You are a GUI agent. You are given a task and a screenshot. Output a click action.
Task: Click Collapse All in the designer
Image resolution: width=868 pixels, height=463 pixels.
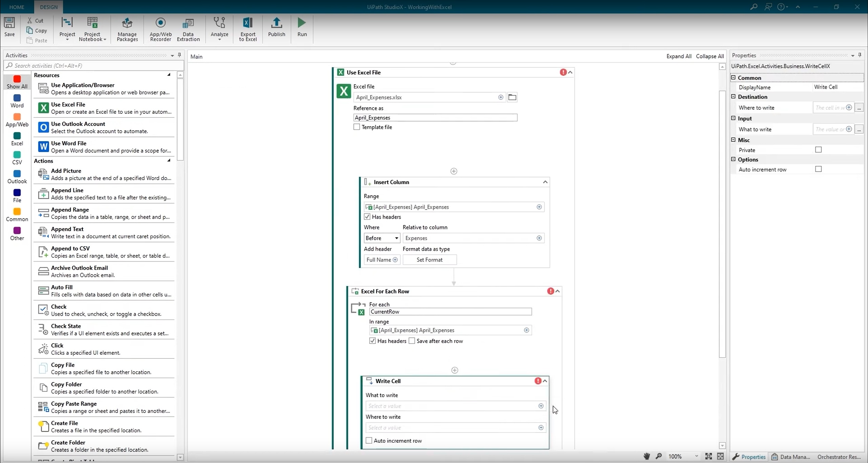click(709, 56)
